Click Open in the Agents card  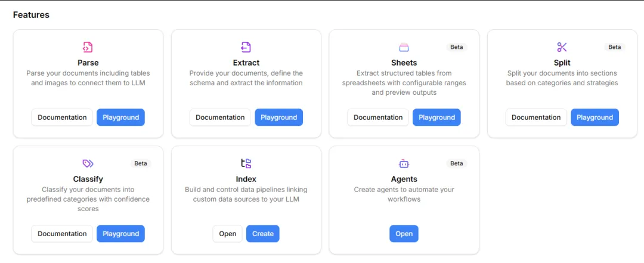pos(404,234)
